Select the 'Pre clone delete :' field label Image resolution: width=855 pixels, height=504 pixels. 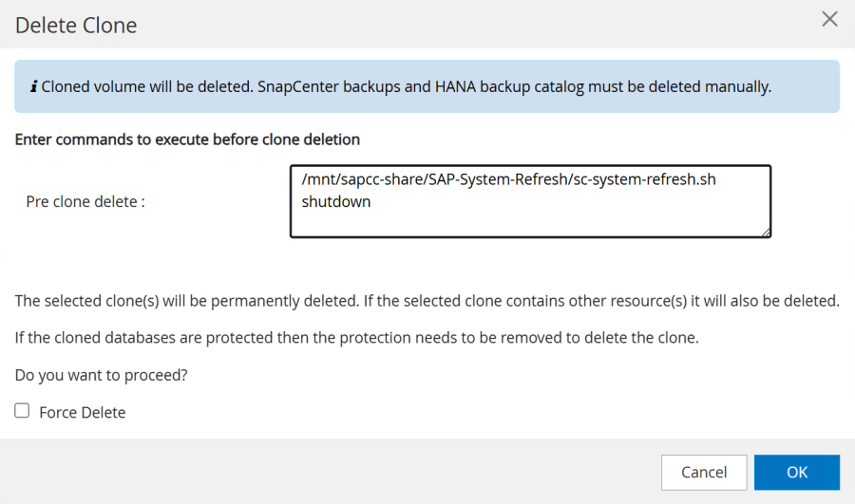(x=85, y=202)
